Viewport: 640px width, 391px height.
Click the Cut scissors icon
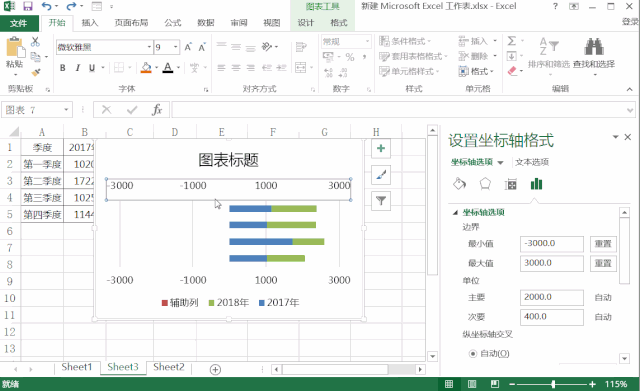36,41
